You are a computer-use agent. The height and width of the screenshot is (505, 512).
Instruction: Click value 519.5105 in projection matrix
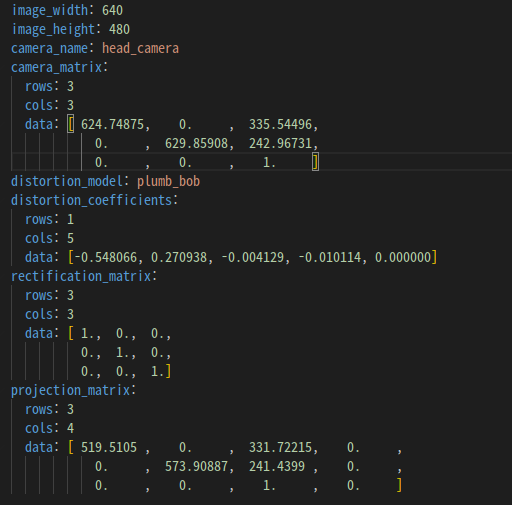tap(109, 447)
